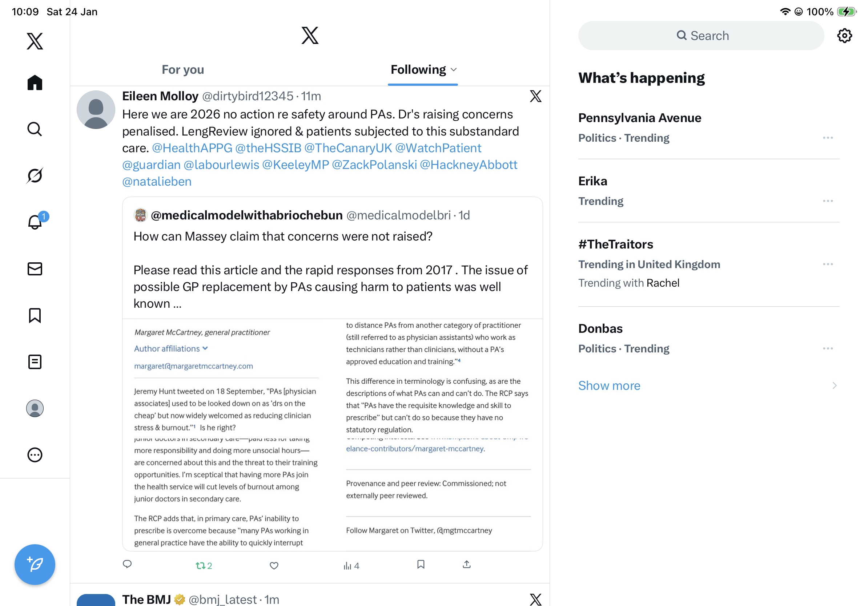Focus the Search input field
868x606 pixels.
pyautogui.click(x=701, y=36)
